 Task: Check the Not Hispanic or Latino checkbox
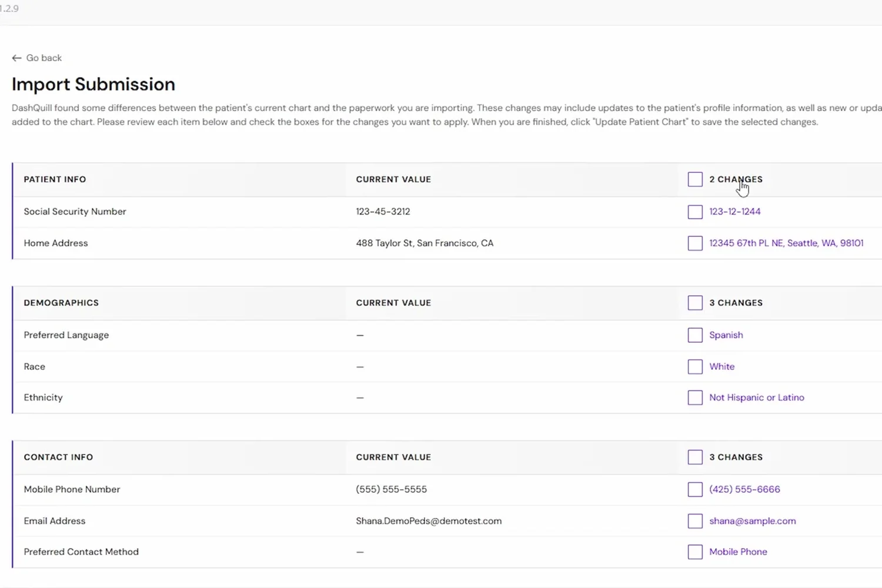[x=695, y=398]
